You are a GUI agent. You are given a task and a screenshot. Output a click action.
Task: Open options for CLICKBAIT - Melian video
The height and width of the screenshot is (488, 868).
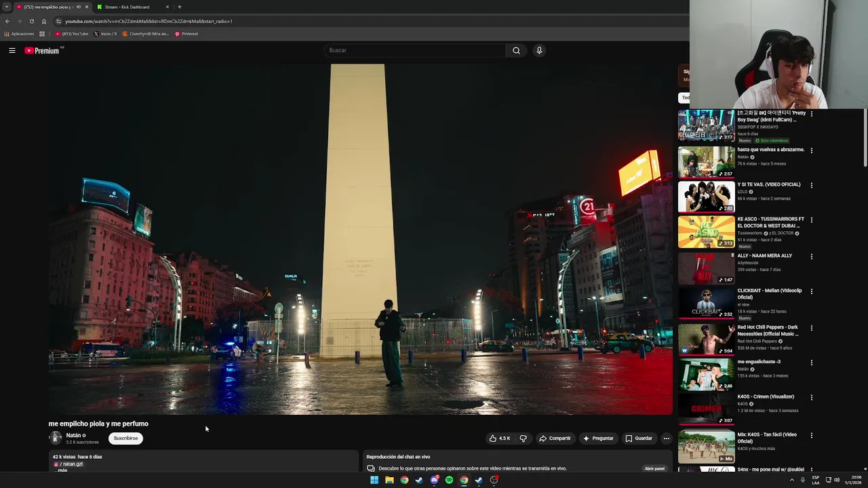[x=811, y=291]
